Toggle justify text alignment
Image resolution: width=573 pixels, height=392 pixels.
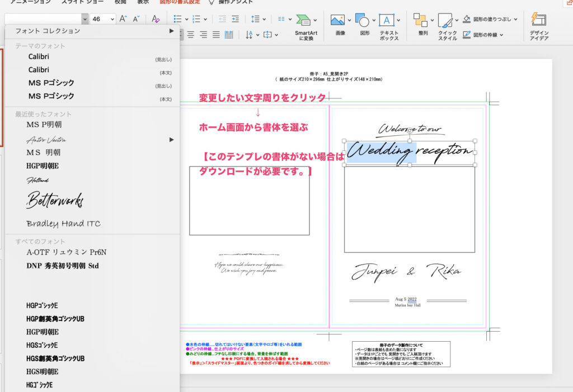coord(216,35)
